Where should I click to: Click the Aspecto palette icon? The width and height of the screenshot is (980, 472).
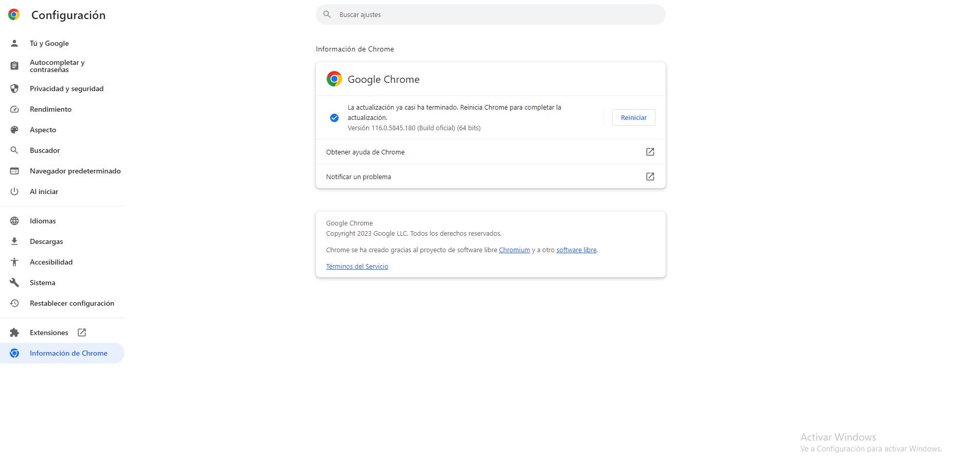pos(14,130)
